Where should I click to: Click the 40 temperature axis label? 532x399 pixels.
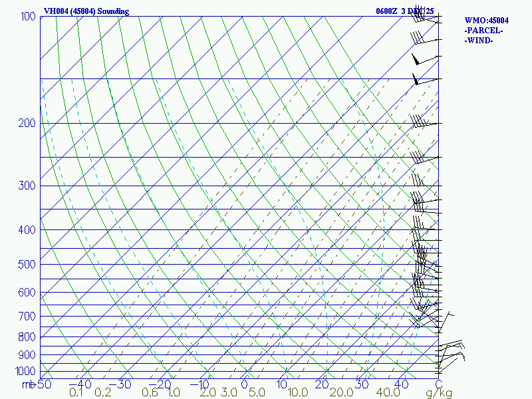tap(402, 384)
